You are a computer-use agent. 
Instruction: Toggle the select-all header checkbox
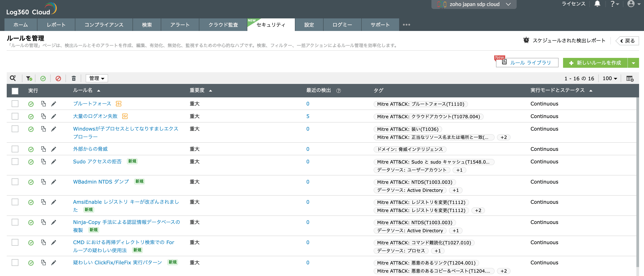(15, 91)
